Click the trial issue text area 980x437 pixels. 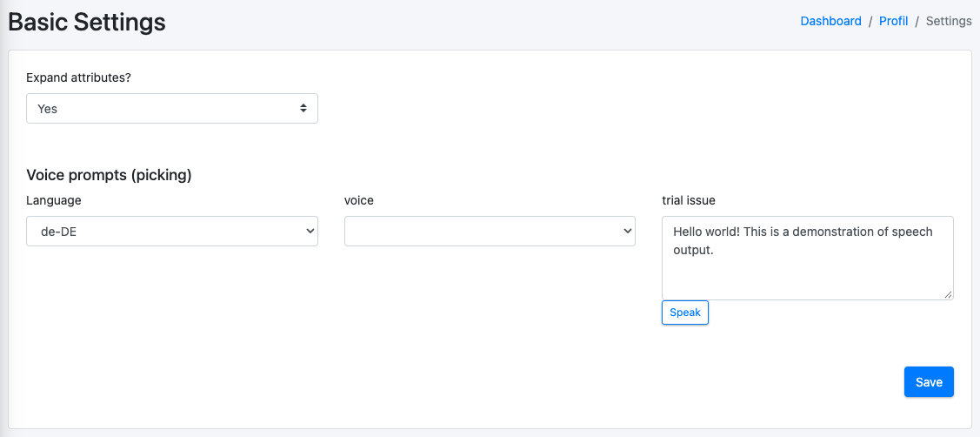coord(808,258)
